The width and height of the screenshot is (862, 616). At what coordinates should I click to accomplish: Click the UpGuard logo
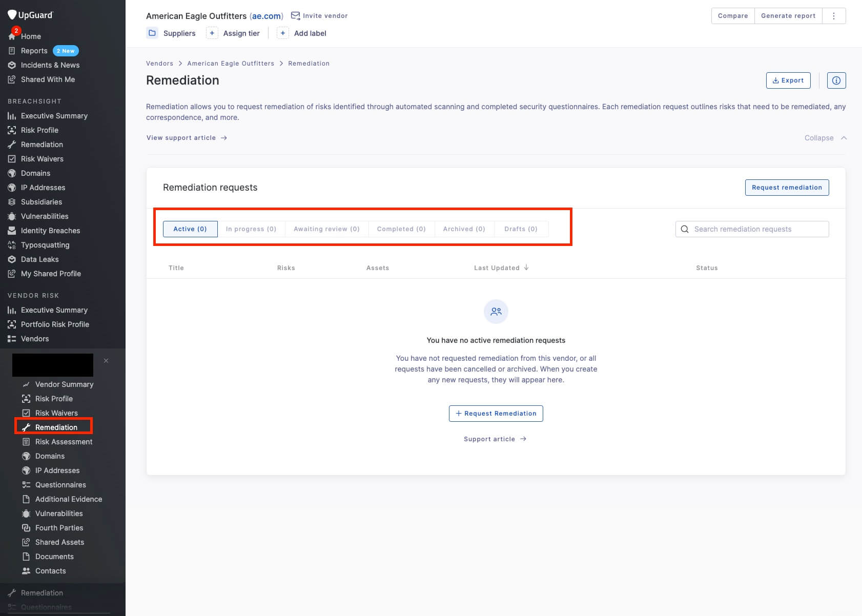pyautogui.click(x=30, y=15)
